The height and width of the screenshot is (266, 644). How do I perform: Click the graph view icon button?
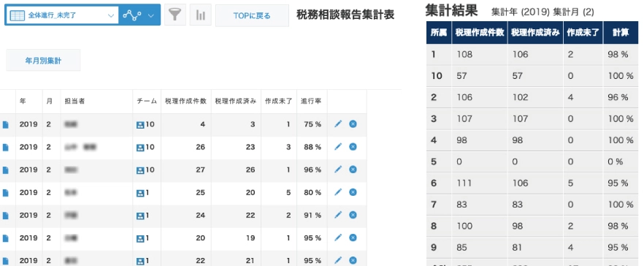tap(131, 15)
